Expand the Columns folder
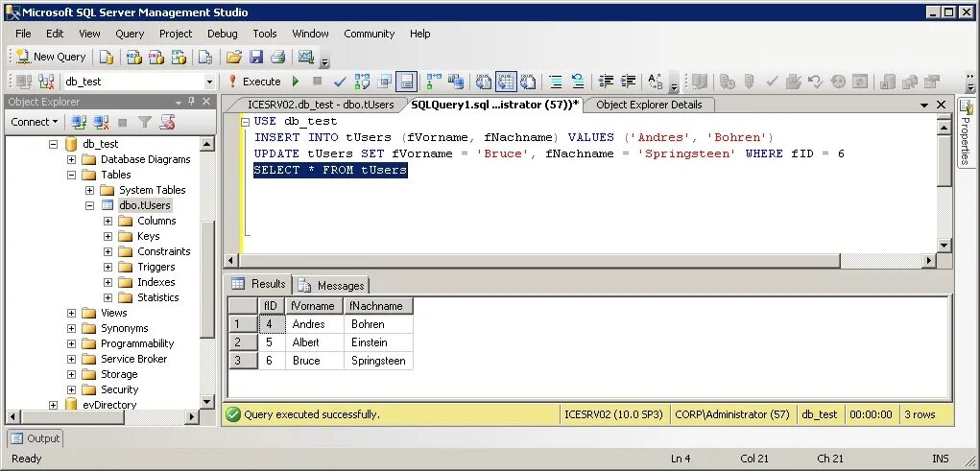The height and width of the screenshot is (471, 980). click(108, 222)
